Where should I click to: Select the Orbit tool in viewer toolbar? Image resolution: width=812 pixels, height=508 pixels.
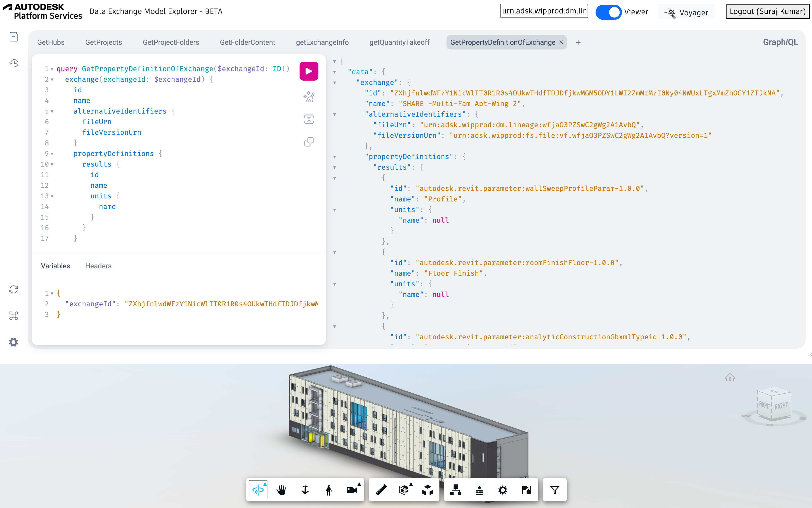(258, 490)
